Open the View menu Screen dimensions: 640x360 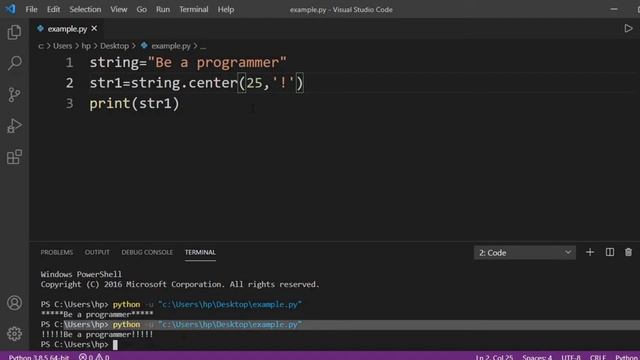point(118,9)
